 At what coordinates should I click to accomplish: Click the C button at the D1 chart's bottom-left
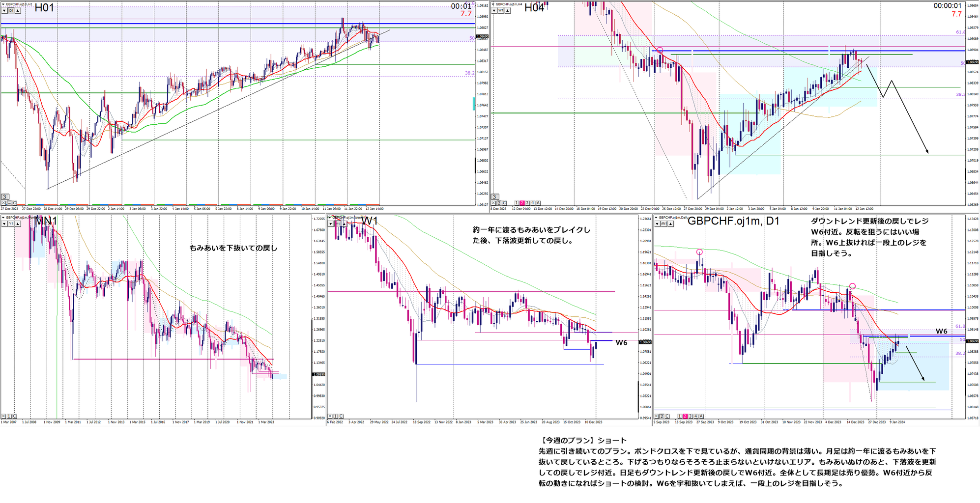(x=667, y=416)
